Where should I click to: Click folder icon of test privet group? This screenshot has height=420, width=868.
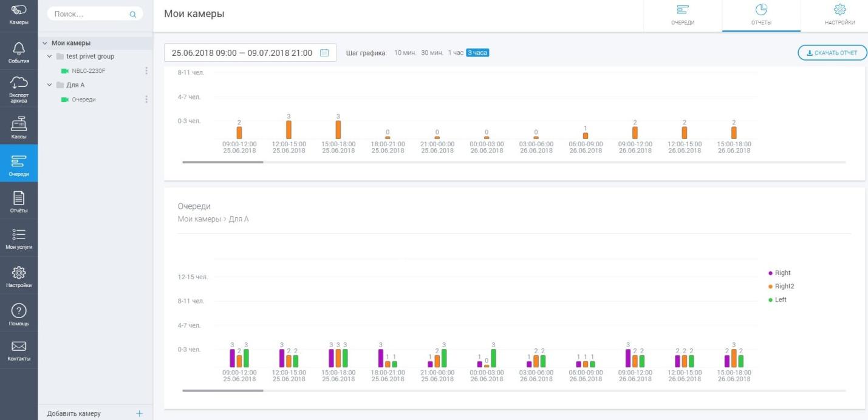click(60, 56)
